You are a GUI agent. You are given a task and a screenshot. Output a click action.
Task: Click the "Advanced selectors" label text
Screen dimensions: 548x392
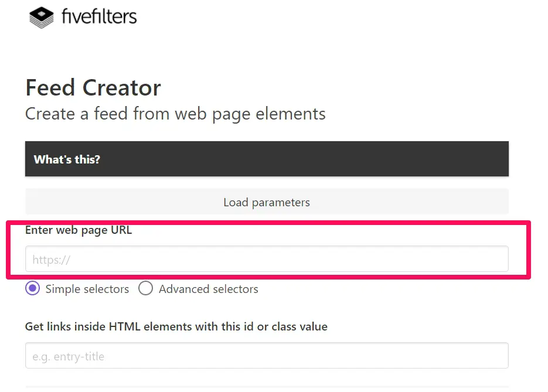point(209,289)
